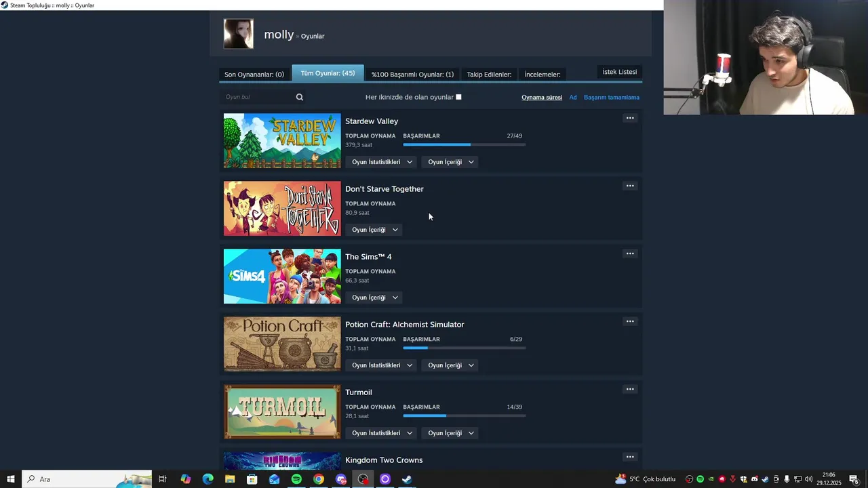The height and width of the screenshot is (488, 868).
Task: Click Potion Craft achievement progress bar
Action: (465, 348)
